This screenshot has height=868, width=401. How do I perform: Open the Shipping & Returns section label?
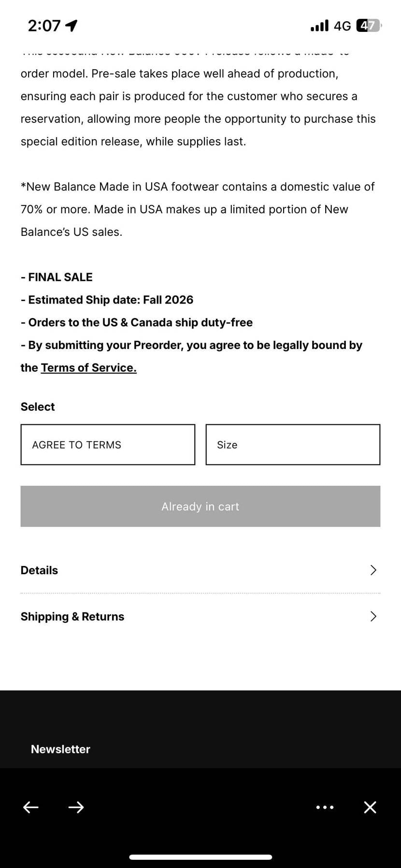pyautogui.click(x=72, y=617)
